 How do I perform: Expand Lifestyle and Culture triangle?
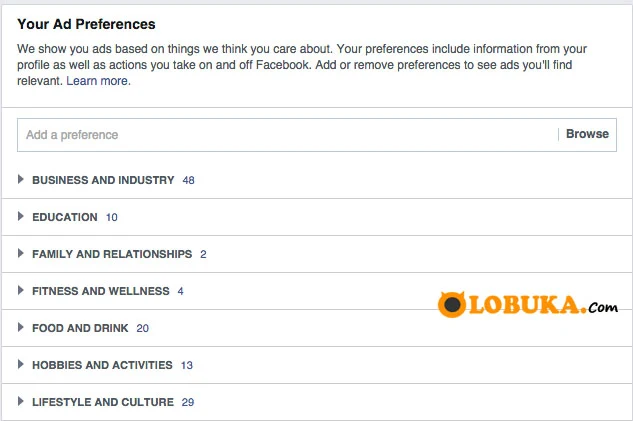pos(21,402)
